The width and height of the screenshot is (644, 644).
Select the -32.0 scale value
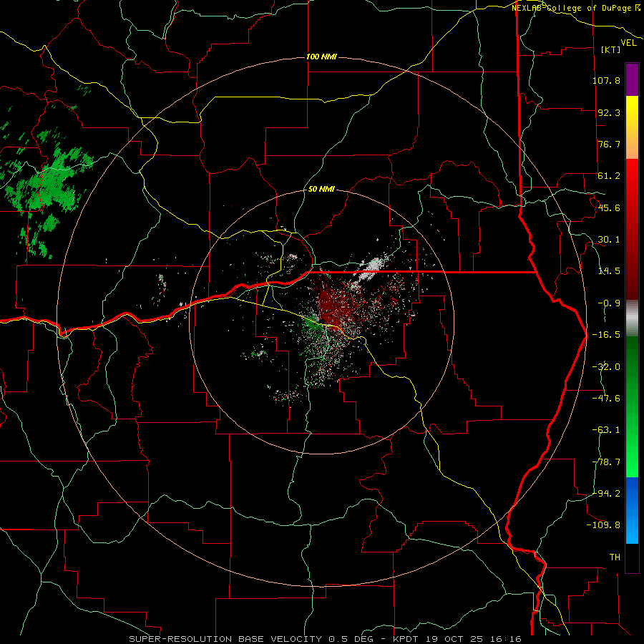[606, 367]
